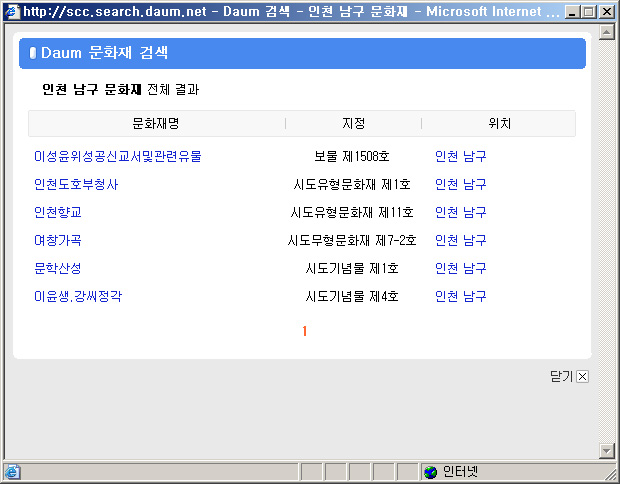Viewport: 620px width, 484px height.
Task: Click the Daum 문화재 검색 header banner
Action: point(302,53)
